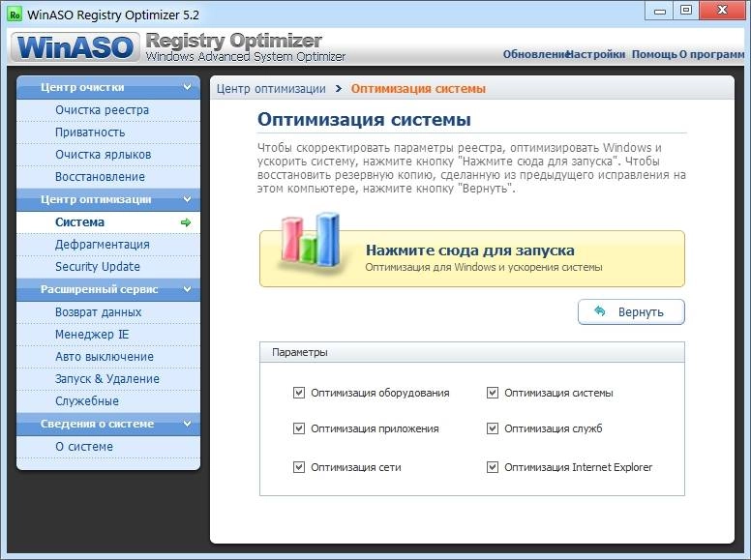Disable the Оптимизация сети checkbox
This screenshot has width=751, height=560.
pyautogui.click(x=299, y=467)
